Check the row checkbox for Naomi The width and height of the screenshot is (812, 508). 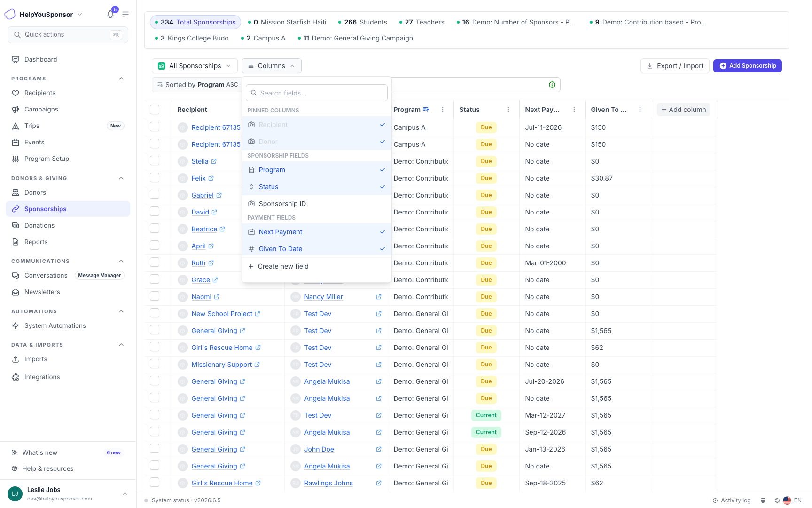tap(155, 296)
